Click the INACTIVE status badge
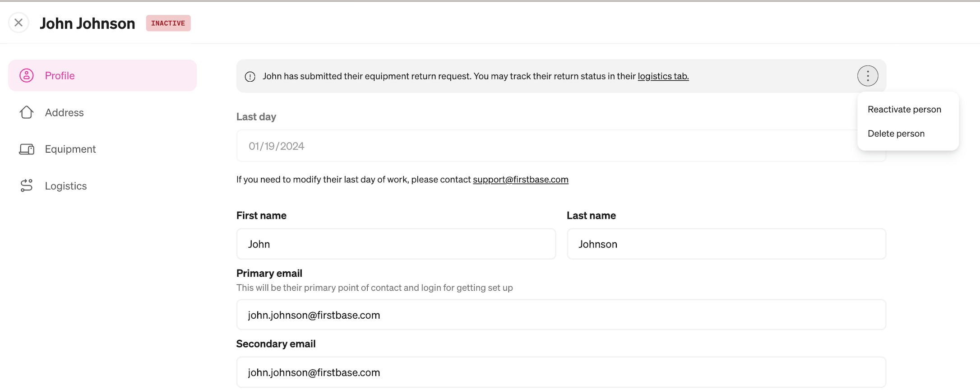980x390 pixels. [x=168, y=23]
